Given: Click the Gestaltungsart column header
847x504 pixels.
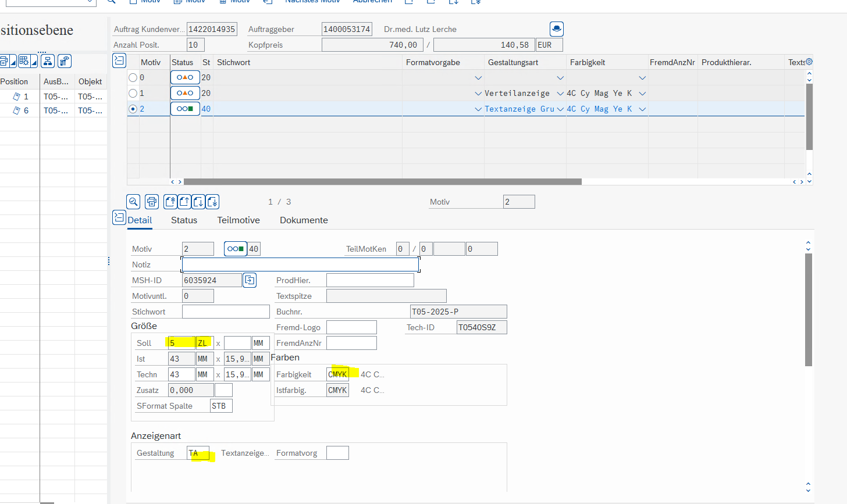Looking at the screenshot, I should pos(525,62).
